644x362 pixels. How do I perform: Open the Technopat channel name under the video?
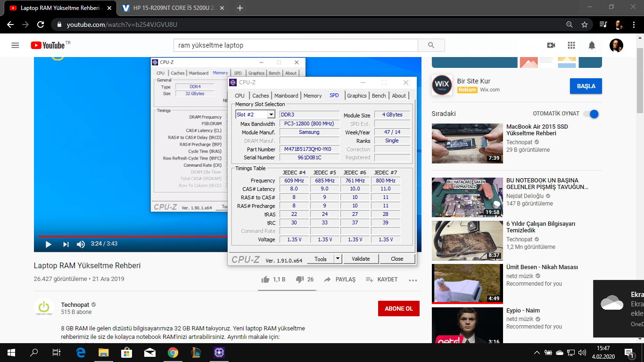click(x=75, y=305)
